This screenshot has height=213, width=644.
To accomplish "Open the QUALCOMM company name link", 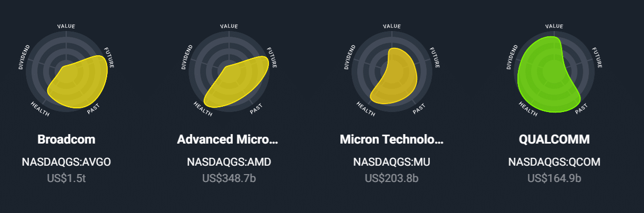I will coord(554,139).
